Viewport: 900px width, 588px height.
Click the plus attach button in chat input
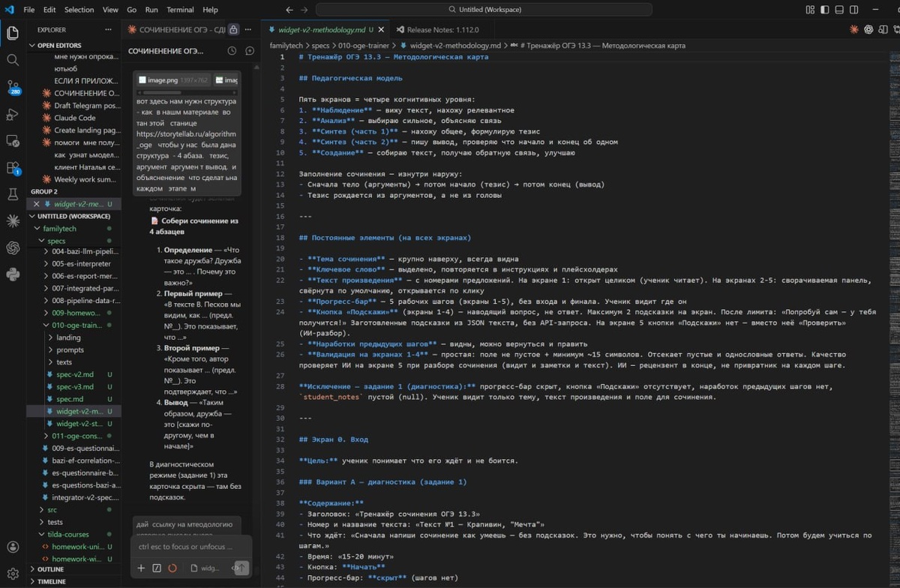141,568
